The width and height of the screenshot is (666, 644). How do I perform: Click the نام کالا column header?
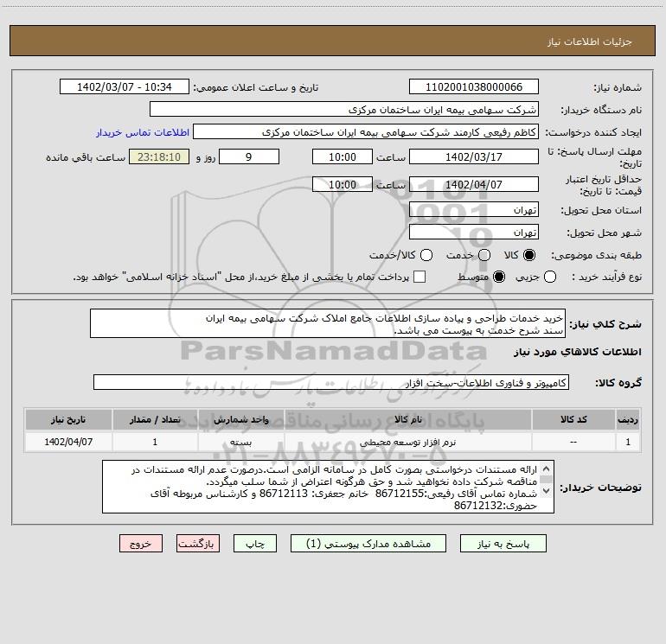pos(407,419)
